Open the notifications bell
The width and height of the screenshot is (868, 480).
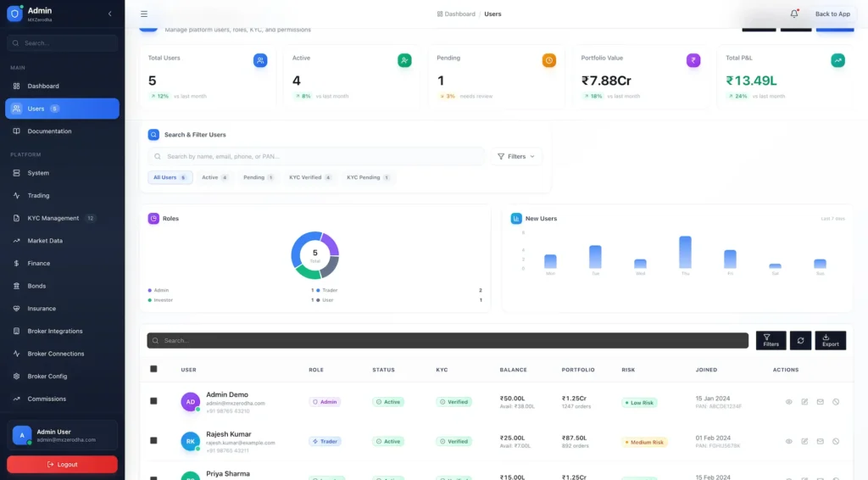point(793,14)
